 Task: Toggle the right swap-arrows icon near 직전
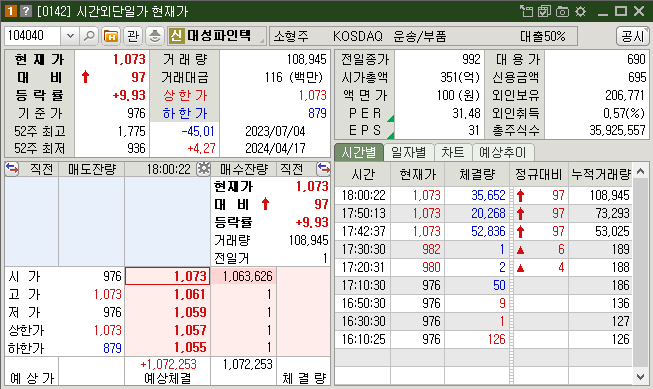coord(323,169)
